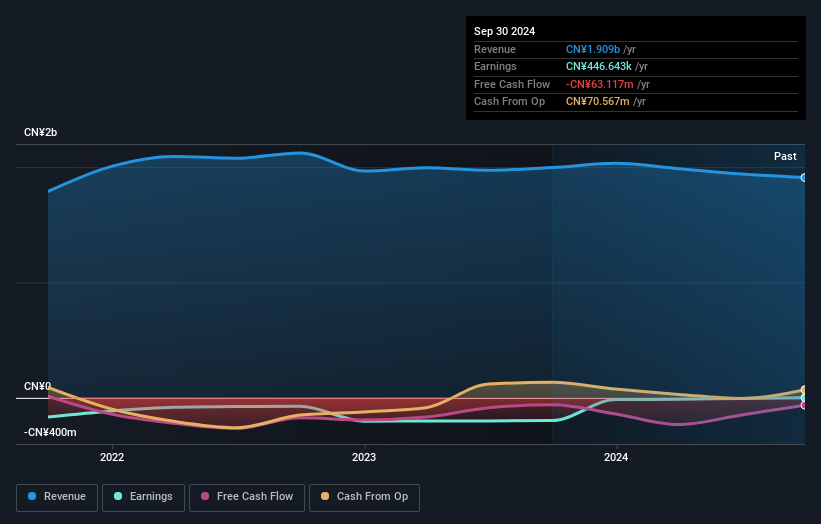Screen dimensions: 821x524
Task: Click the blue Revenue end data point
Action: (x=804, y=178)
